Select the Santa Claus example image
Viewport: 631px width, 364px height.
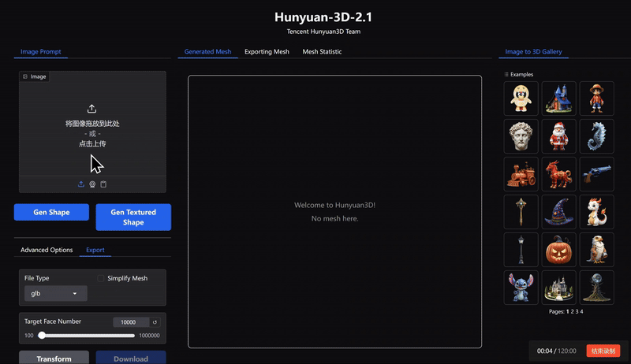point(559,136)
